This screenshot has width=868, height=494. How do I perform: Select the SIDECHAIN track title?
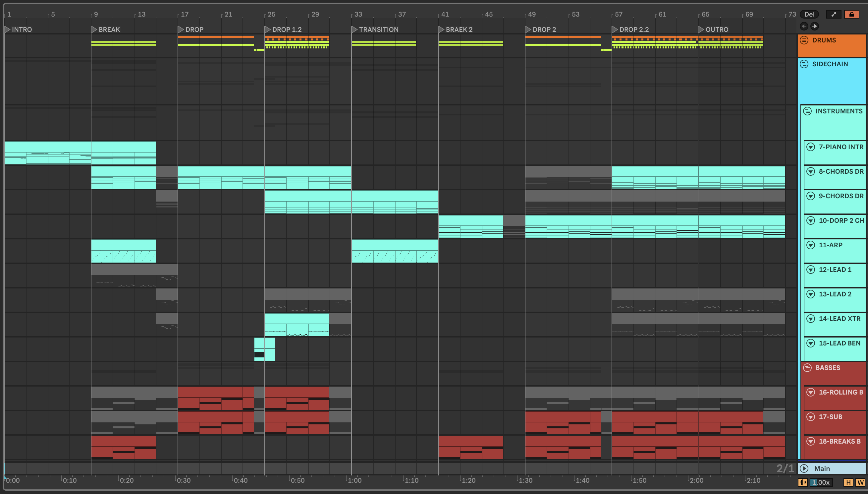[830, 64]
